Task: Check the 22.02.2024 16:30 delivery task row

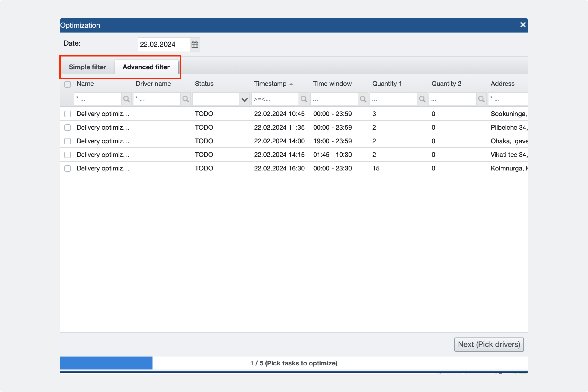Action: tap(67, 168)
